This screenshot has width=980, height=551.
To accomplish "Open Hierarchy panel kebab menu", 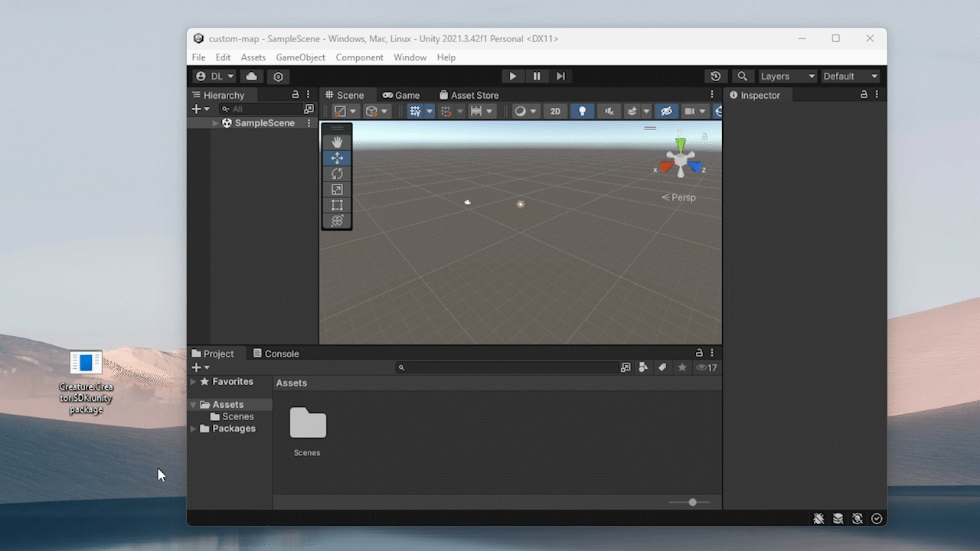I will pyautogui.click(x=309, y=95).
